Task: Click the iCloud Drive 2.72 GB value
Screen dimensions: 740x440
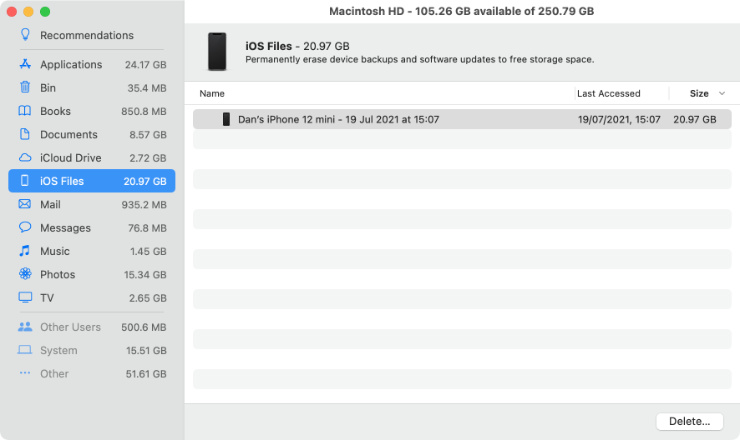Action: coord(148,158)
